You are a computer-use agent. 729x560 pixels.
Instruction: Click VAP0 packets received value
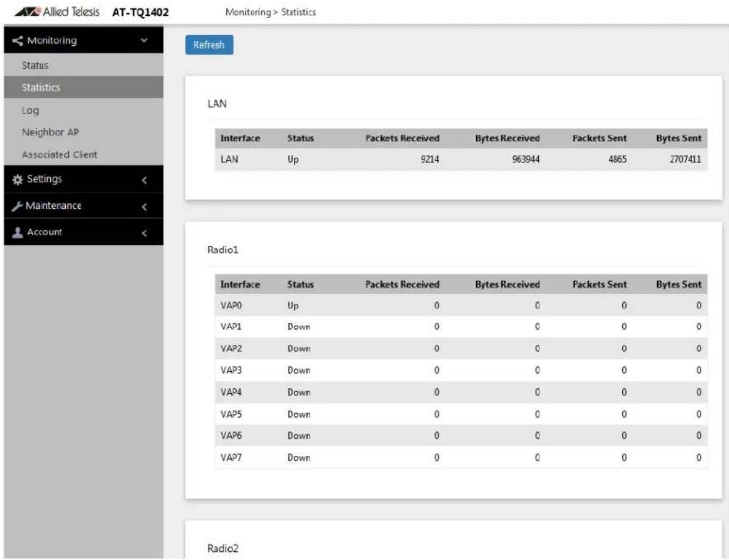(436, 305)
